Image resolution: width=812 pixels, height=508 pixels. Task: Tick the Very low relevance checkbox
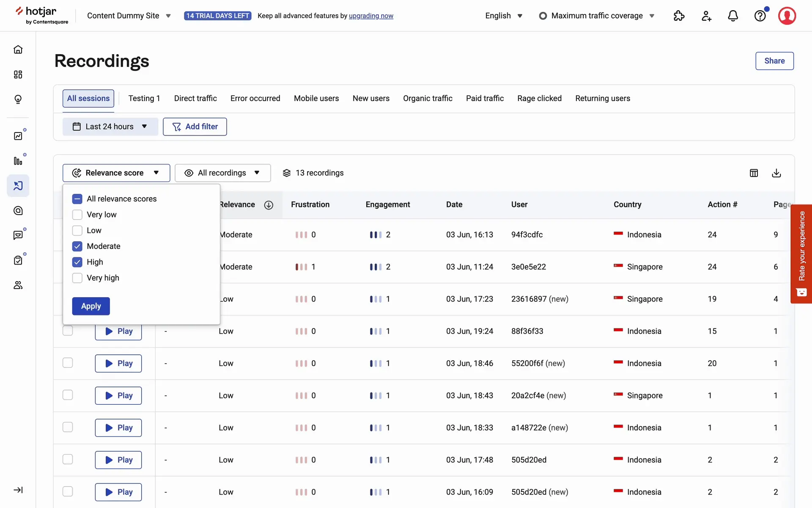tap(77, 215)
